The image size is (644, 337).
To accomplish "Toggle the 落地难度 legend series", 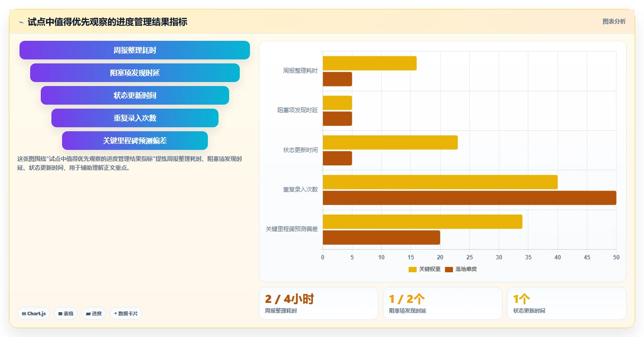I will point(461,269).
